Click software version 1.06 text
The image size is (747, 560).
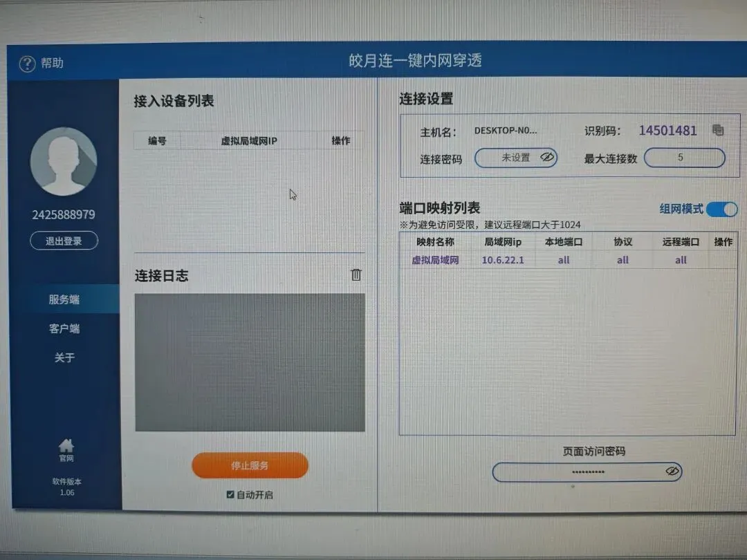tap(67, 492)
